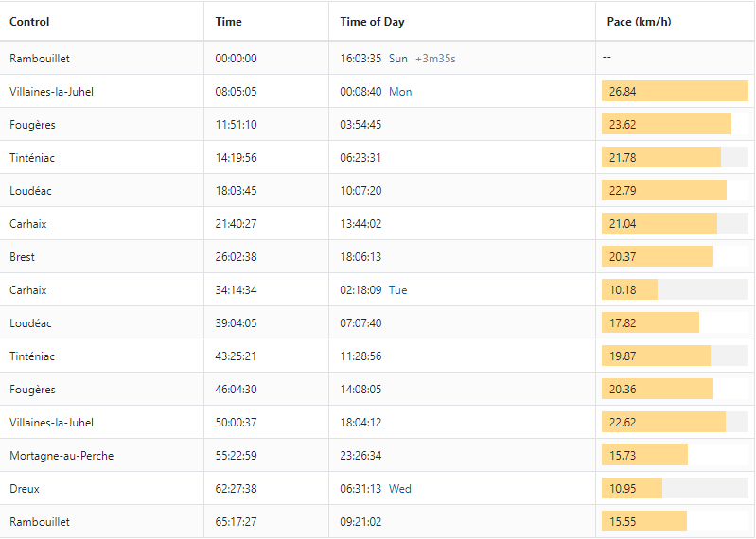Click the Time of Day column header
Viewport: 756px width, 539px height.
point(373,22)
